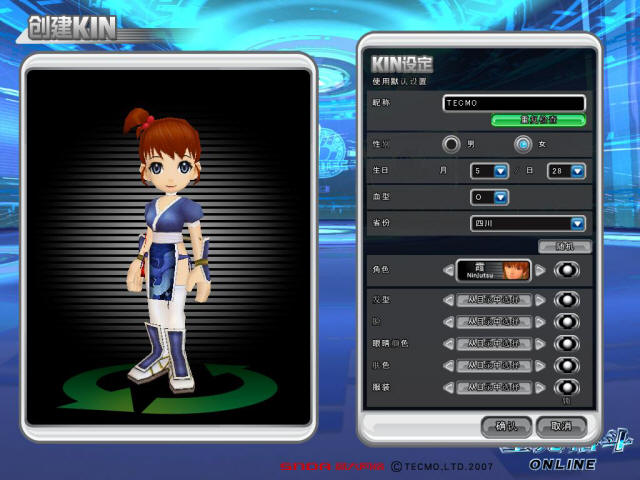The width and height of the screenshot is (640, 480).
Task: Click previous arrow in the 肤色 row
Action: click(x=448, y=365)
